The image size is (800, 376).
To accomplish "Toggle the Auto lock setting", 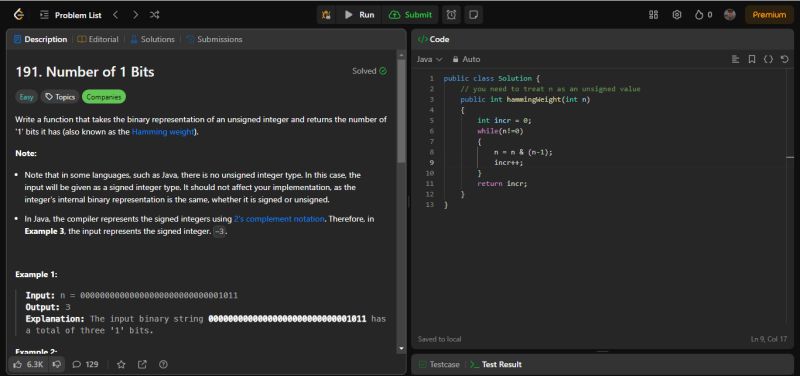I will (x=466, y=59).
